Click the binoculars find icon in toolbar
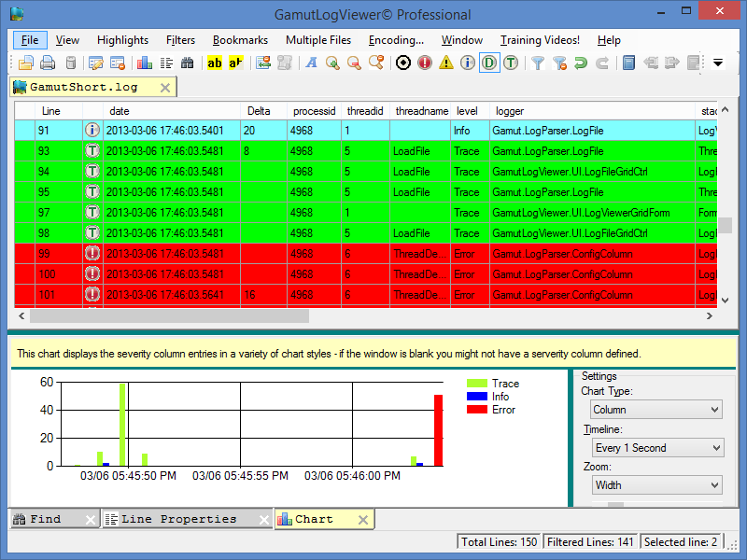This screenshot has height=560, width=747. 188,63
